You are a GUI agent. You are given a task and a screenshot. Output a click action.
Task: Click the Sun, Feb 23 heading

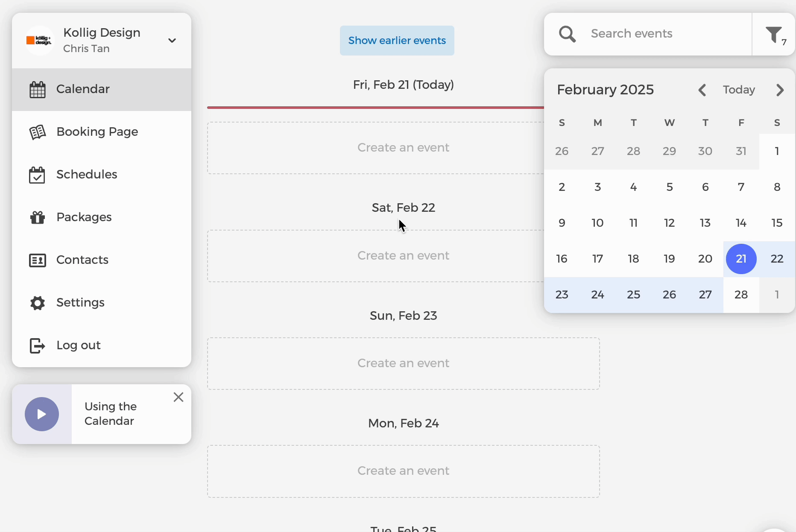(x=404, y=316)
